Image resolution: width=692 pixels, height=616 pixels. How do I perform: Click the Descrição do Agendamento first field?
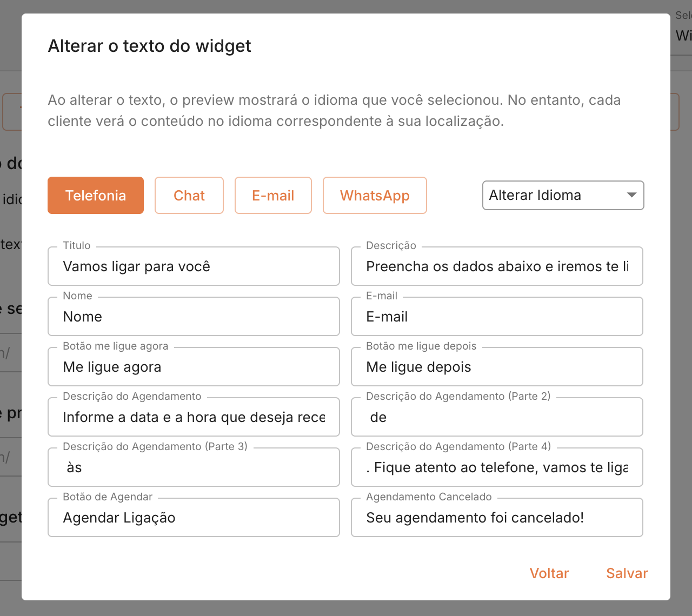194,417
